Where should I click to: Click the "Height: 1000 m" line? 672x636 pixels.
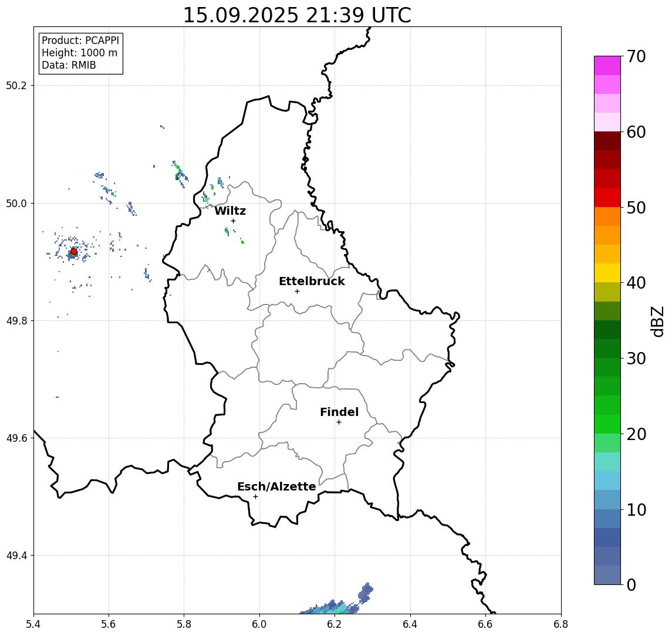[x=79, y=53]
